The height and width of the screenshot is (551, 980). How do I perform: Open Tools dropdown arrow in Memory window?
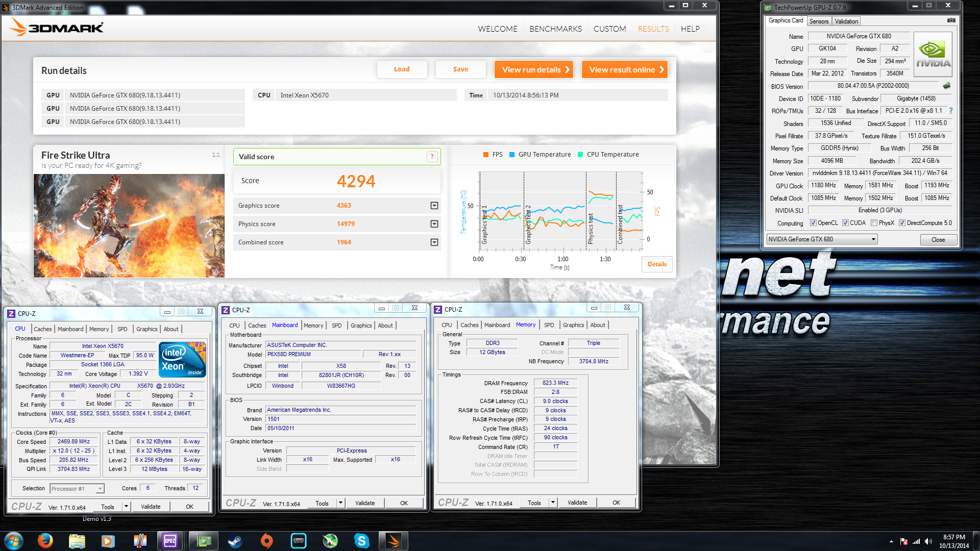(553, 503)
